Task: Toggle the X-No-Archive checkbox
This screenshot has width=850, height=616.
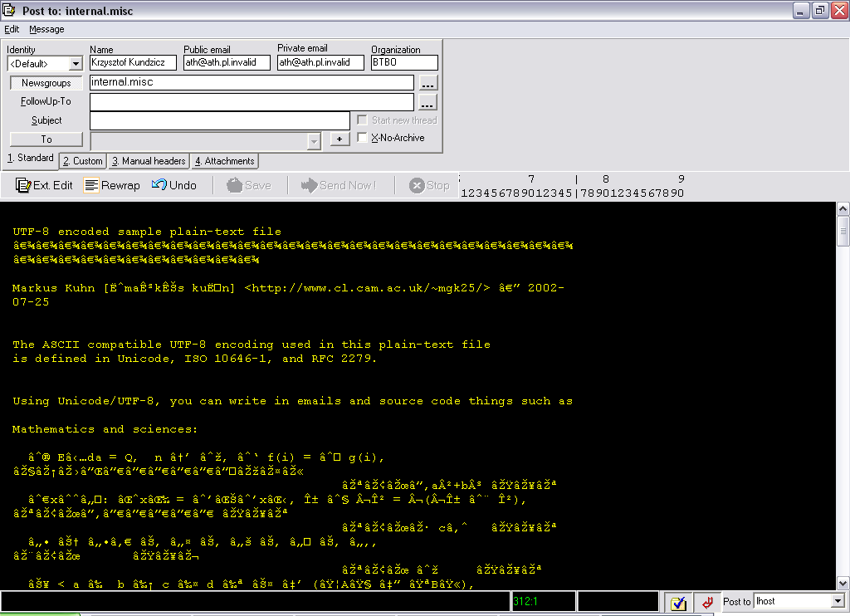Action: (363, 137)
